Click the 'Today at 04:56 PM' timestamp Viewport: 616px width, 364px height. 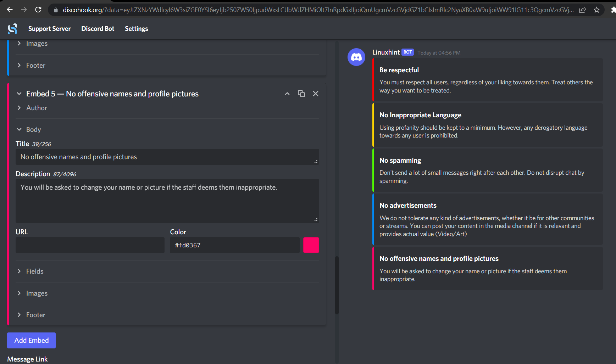[x=439, y=53]
